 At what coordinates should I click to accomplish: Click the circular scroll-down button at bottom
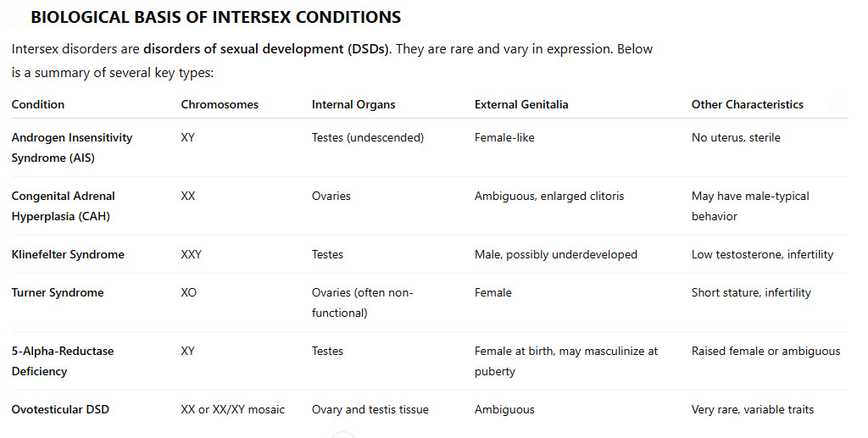[x=342, y=435]
